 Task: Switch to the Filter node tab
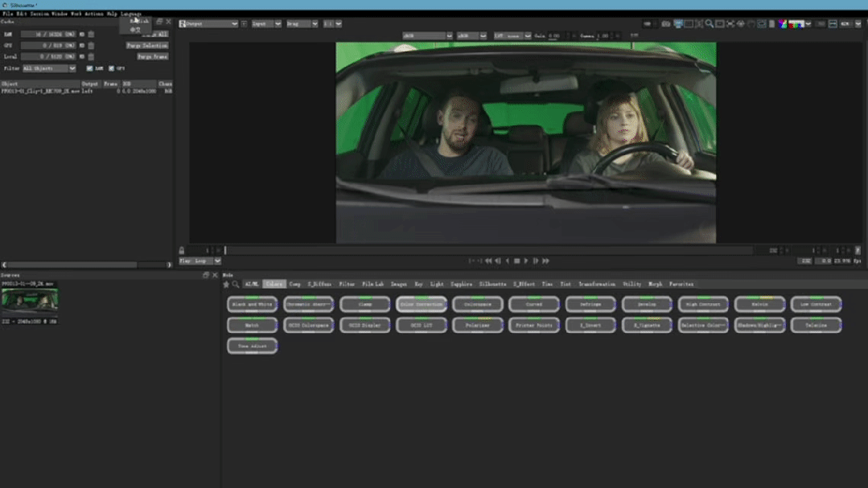click(x=347, y=284)
